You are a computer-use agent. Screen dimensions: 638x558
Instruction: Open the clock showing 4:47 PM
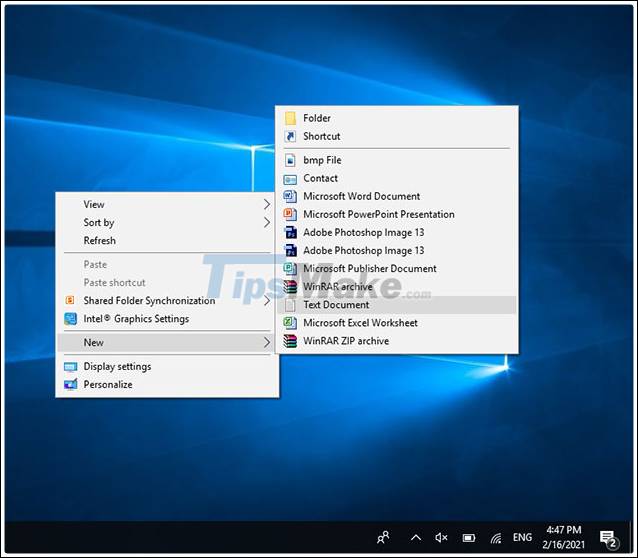(x=564, y=537)
